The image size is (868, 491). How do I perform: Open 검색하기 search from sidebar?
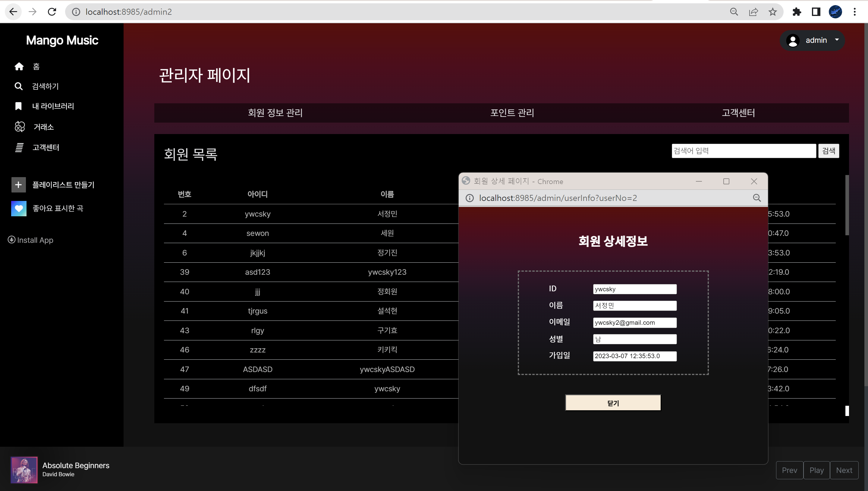pyautogui.click(x=19, y=86)
